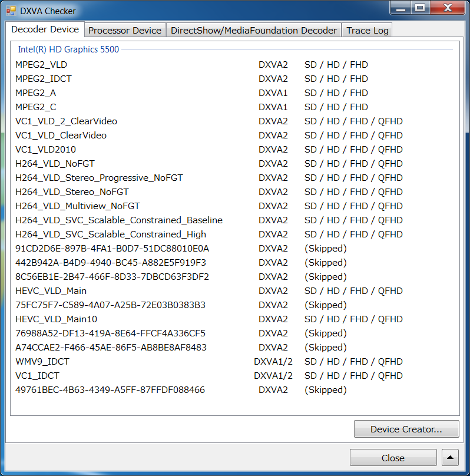Maximize the DXVA Checker window

(419, 8)
